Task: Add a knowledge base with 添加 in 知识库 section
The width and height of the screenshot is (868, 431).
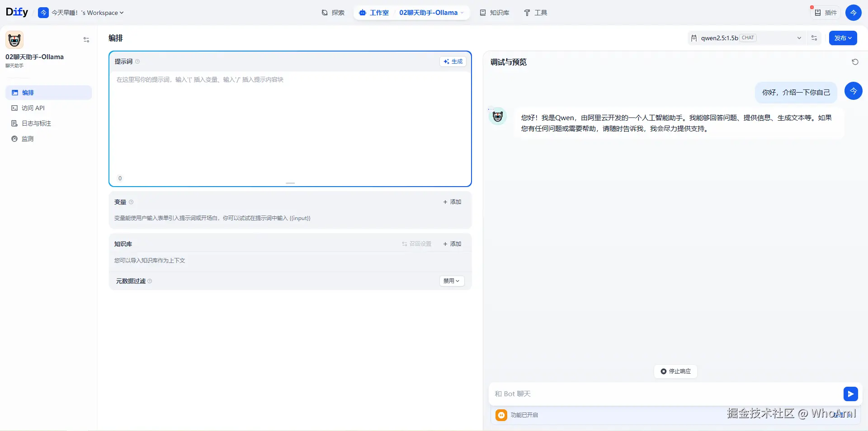Action: [452, 244]
